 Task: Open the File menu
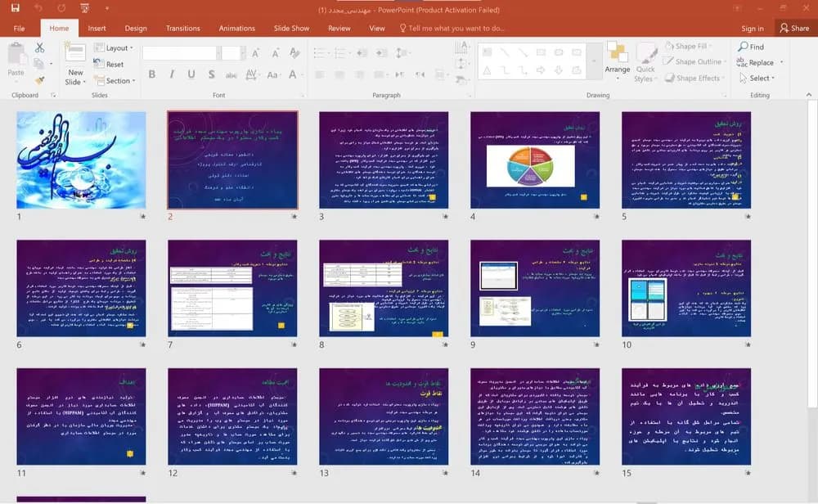click(x=20, y=28)
